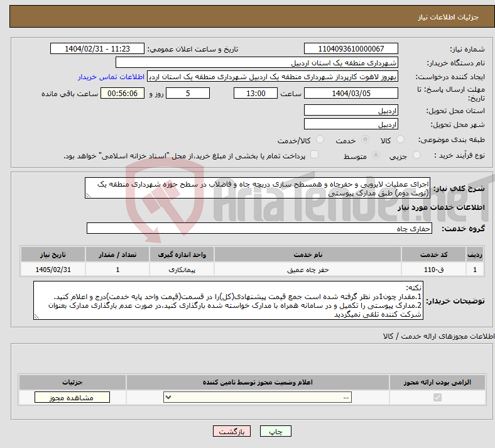495x448 pixels.
Task: Click the ردیف column header
Action: 475,254
